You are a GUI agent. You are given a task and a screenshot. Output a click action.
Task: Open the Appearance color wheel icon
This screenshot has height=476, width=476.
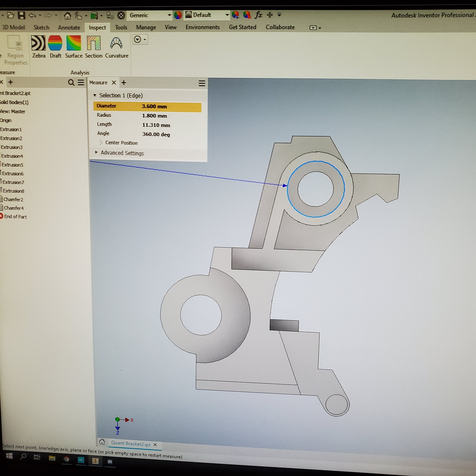(x=178, y=15)
